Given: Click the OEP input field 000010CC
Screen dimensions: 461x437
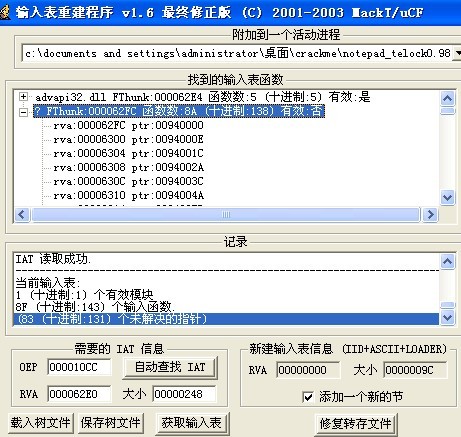Looking at the screenshot, I should [x=79, y=367].
